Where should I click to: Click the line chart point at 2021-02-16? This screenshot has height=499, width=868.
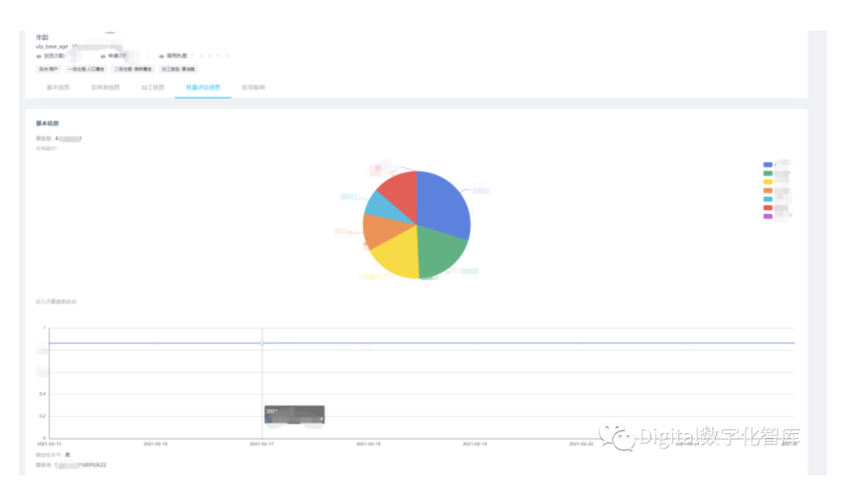tap(156, 343)
